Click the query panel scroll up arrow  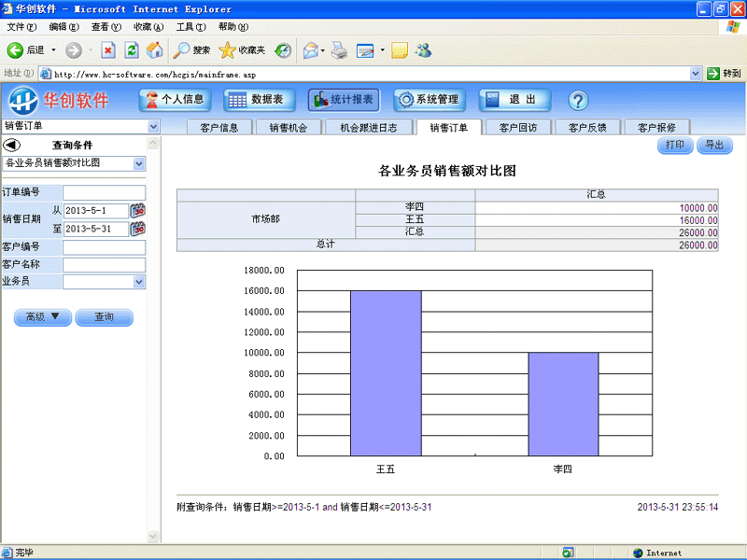coord(153,143)
